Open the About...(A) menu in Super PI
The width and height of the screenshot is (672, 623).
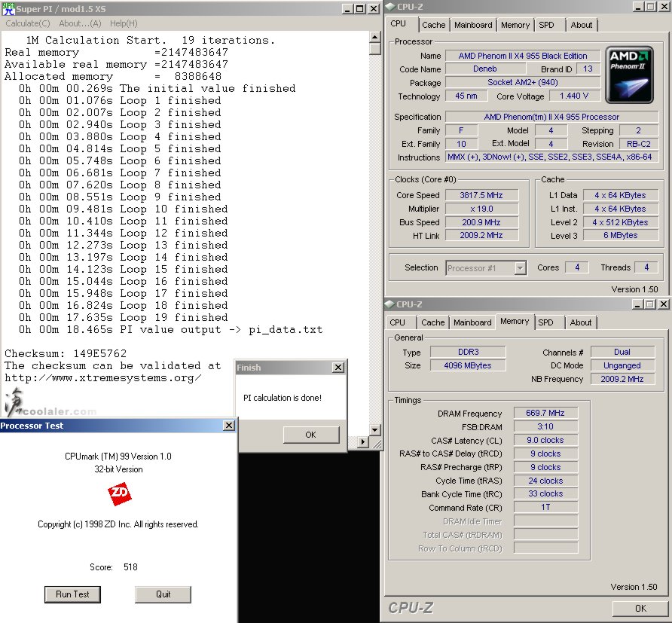(x=80, y=23)
